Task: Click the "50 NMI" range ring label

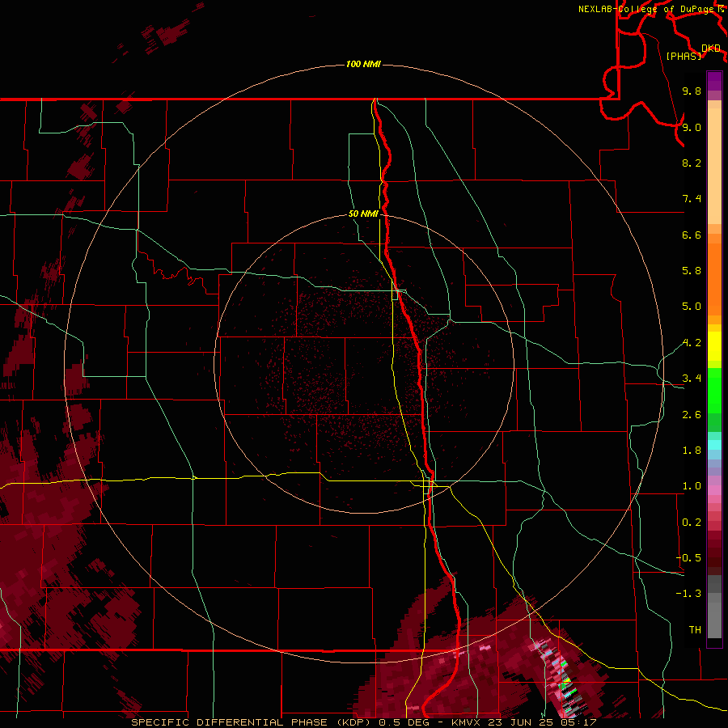Action: coord(363,214)
